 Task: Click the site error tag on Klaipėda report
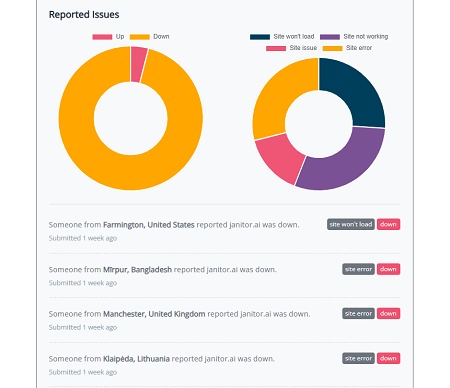pos(358,358)
